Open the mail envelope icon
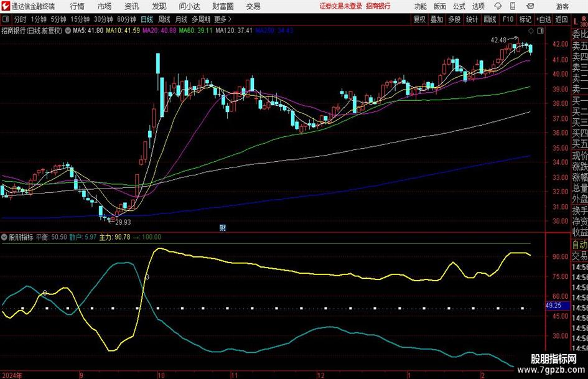The width and height of the screenshot is (588, 379). pyautogui.click(x=530, y=6)
